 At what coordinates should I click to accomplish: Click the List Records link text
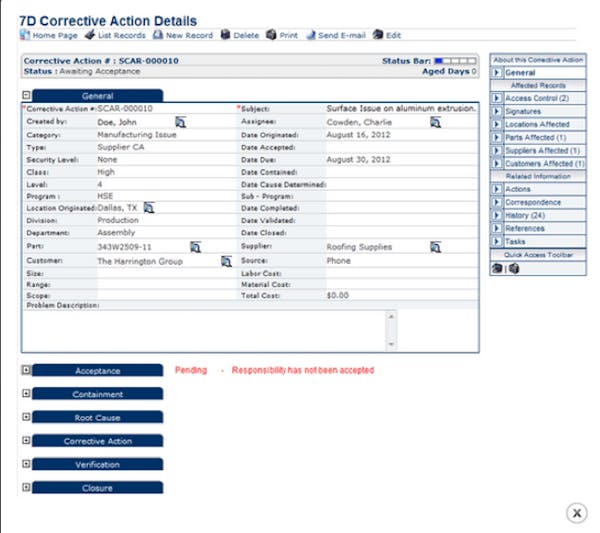(x=122, y=35)
